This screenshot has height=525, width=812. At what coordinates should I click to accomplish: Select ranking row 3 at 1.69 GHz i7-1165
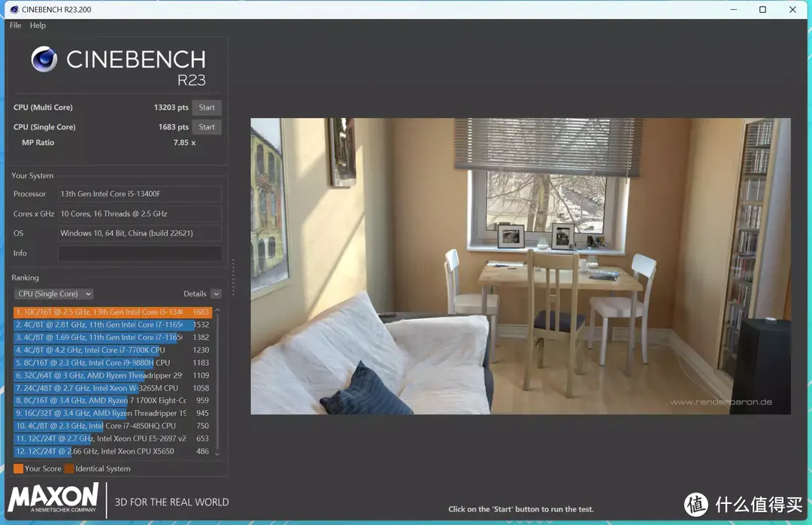point(113,338)
